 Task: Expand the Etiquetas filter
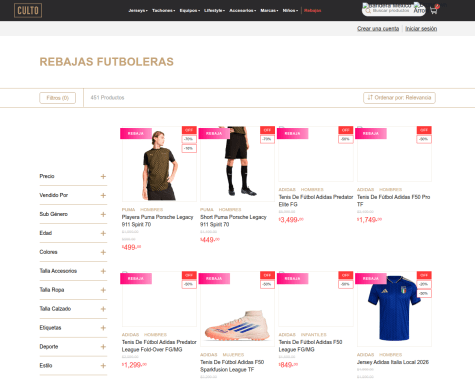point(73,328)
